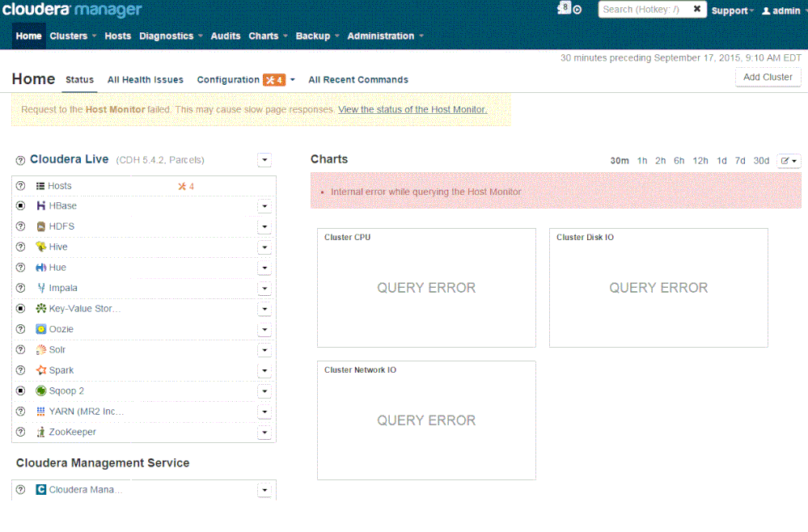Click the Hosts list icon
This screenshot has height=532, width=808.
pyautogui.click(x=41, y=185)
